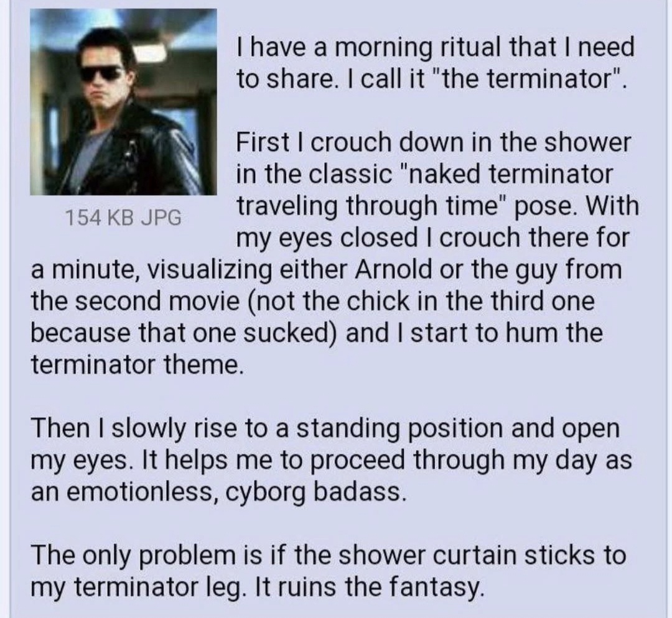Select the line starting "Then I slowly rise"
The image size is (672, 618).
[325, 428]
